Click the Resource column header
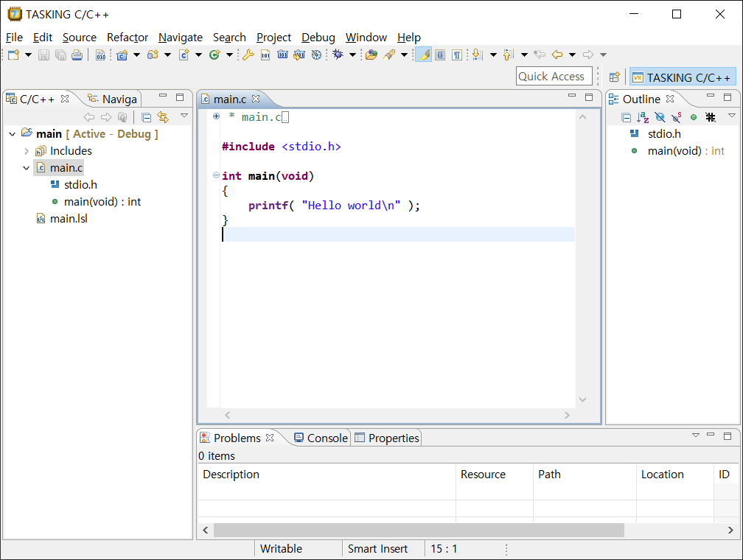This screenshot has width=743, height=560. [x=494, y=475]
